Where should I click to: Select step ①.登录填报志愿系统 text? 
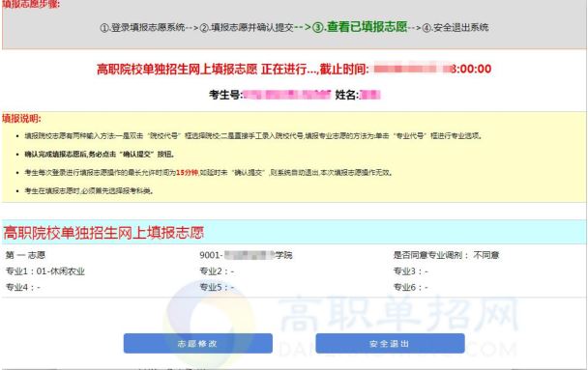(x=142, y=27)
